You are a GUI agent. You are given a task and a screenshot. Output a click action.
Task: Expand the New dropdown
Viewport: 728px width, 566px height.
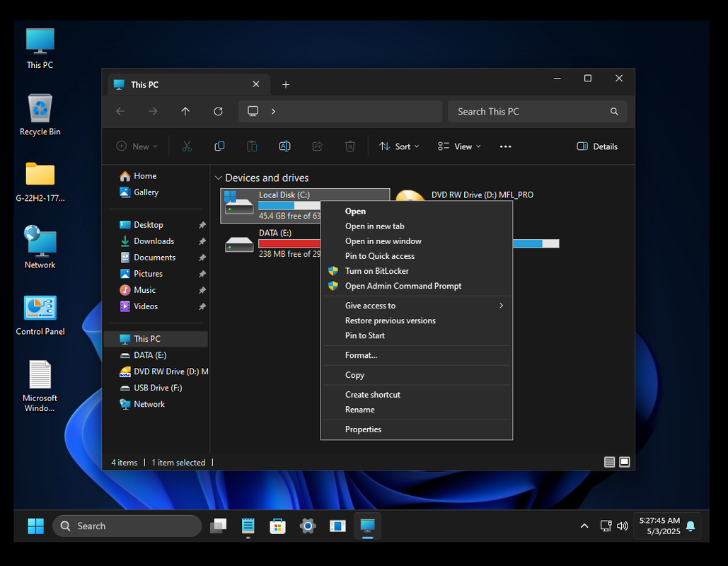(x=137, y=146)
